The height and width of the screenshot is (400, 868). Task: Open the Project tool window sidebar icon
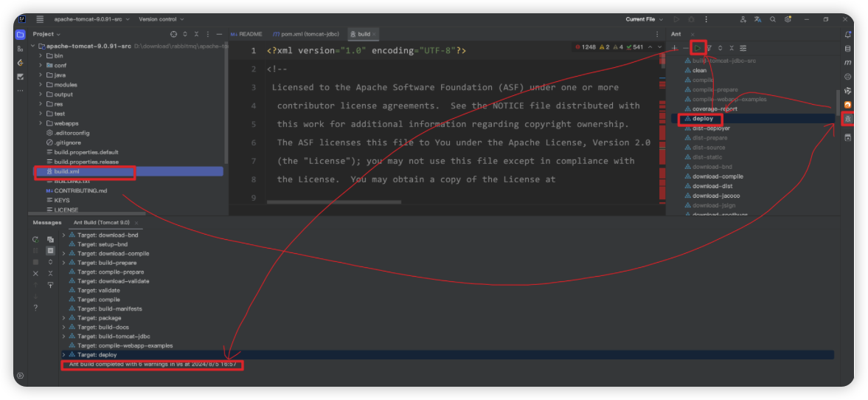click(x=21, y=35)
